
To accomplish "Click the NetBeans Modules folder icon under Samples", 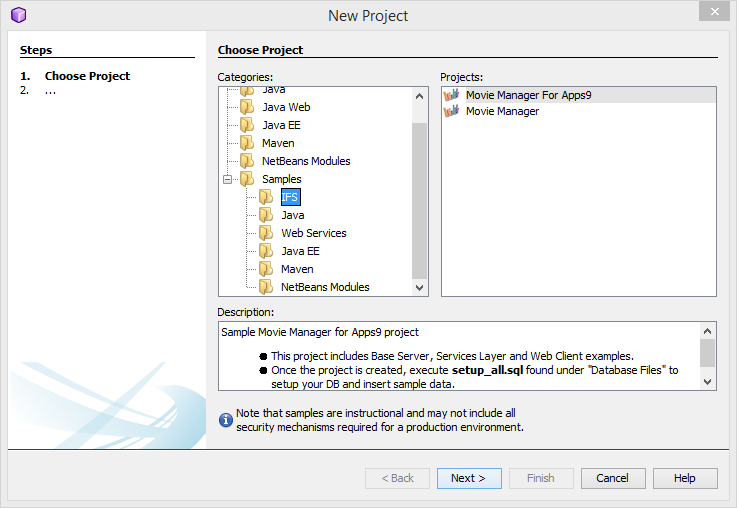I will coord(266,287).
